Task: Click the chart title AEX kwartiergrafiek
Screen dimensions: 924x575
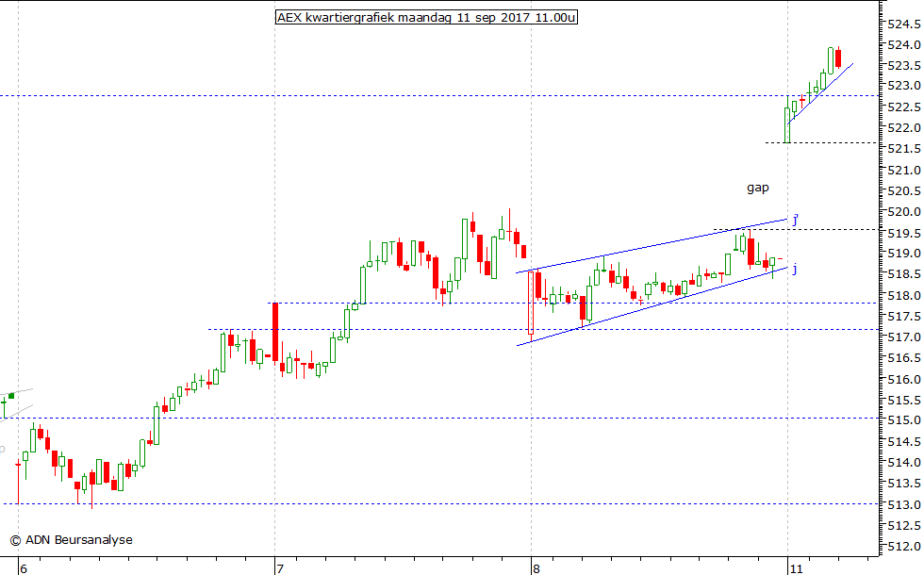Action: click(425, 18)
